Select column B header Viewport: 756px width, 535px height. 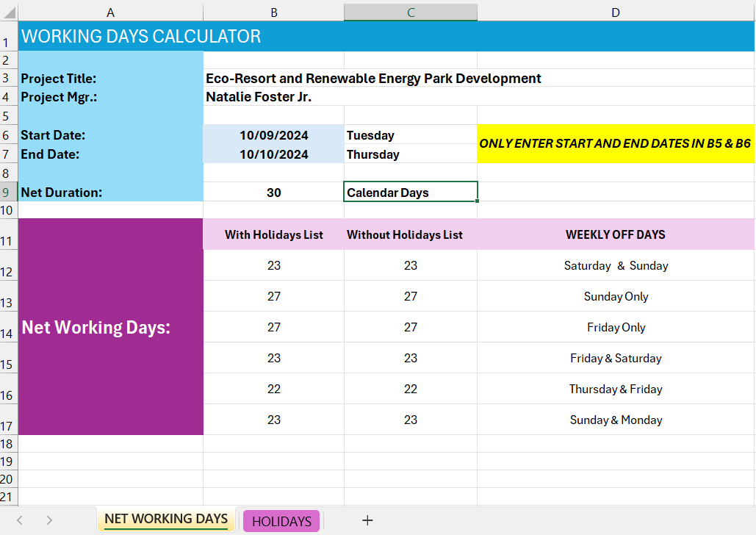pyautogui.click(x=274, y=12)
